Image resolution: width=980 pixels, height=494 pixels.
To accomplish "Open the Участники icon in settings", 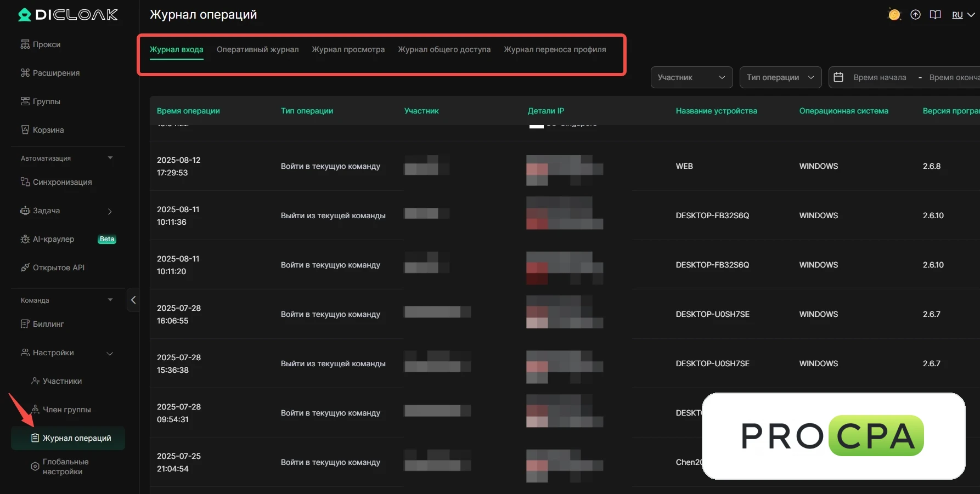I will (x=35, y=381).
